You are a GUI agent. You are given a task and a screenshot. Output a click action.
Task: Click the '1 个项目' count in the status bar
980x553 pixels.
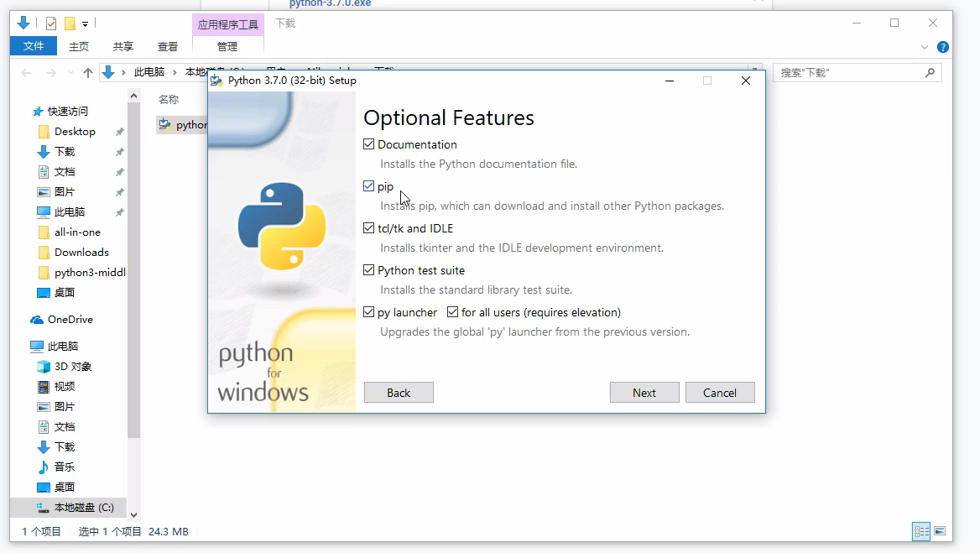pos(42,532)
